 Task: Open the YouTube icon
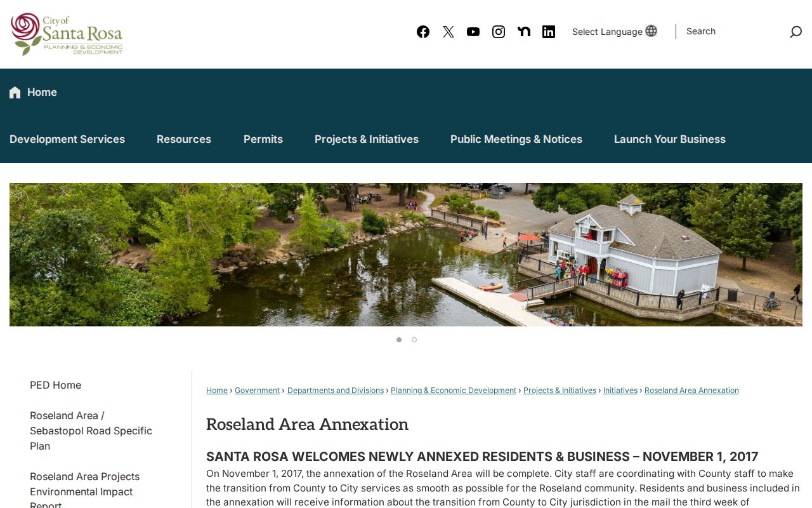coord(473,32)
